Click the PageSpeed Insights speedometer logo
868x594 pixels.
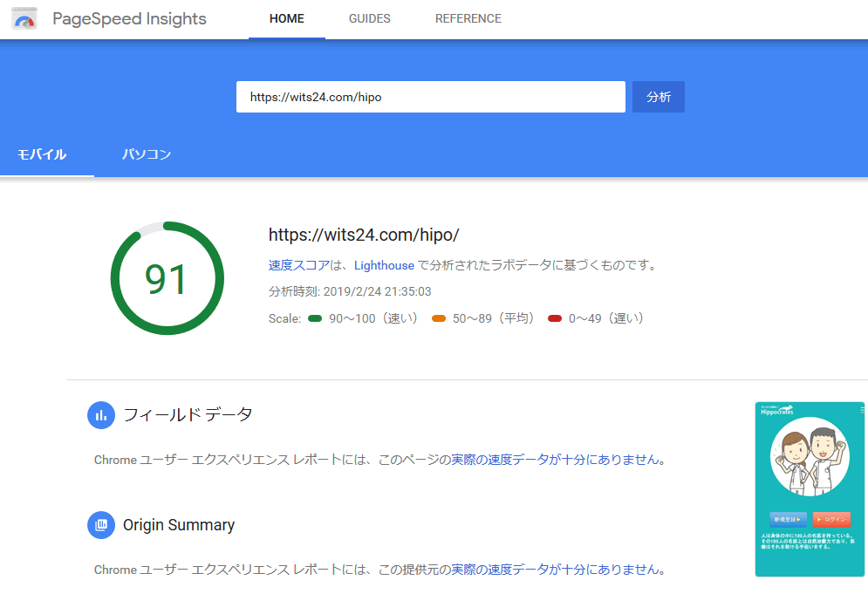(24, 19)
